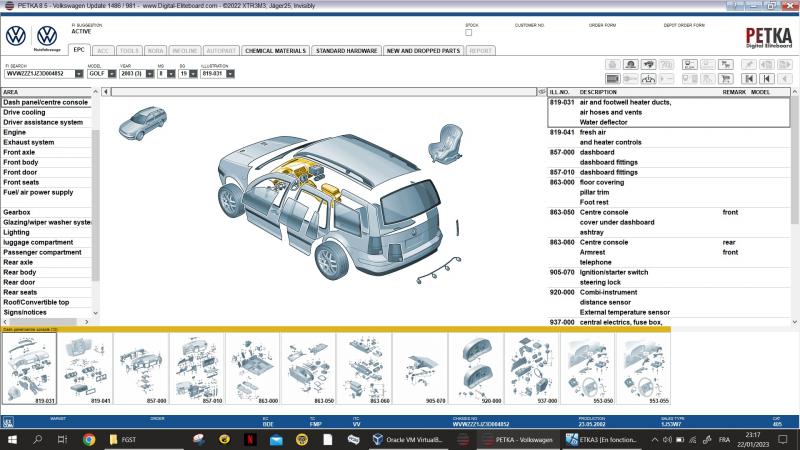The image size is (800, 450).
Task: Click the left Volkswagen logo
Action: click(x=16, y=36)
